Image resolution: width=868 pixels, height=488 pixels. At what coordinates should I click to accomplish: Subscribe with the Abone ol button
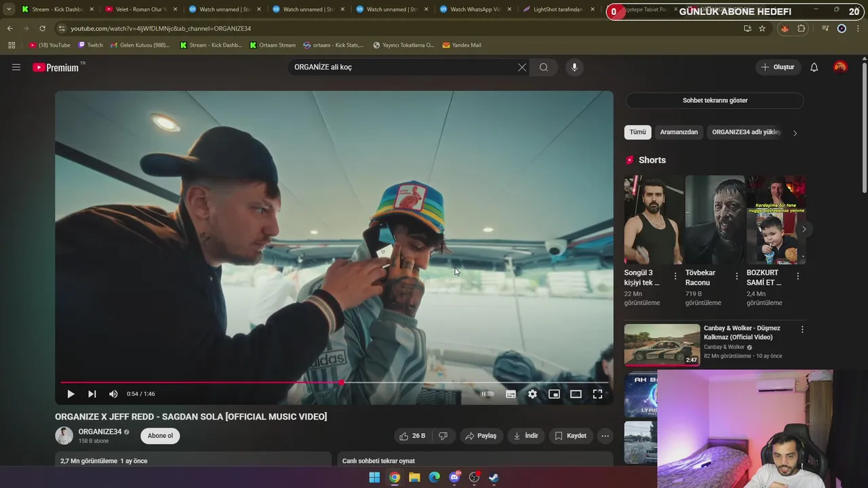[x=160, y=436]
